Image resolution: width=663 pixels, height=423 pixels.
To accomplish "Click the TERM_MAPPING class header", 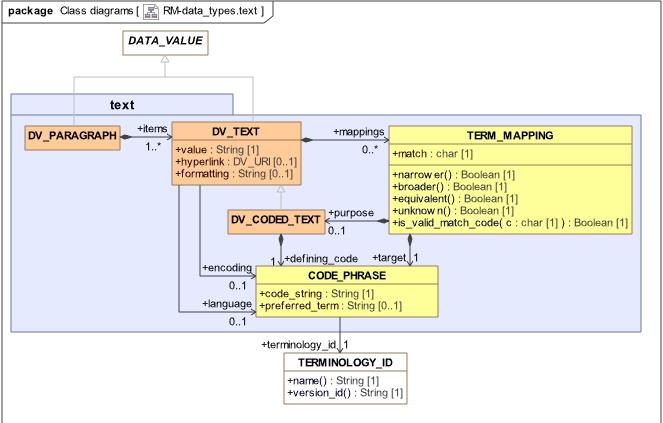I will pyautogui.click(x=509, y=134).
